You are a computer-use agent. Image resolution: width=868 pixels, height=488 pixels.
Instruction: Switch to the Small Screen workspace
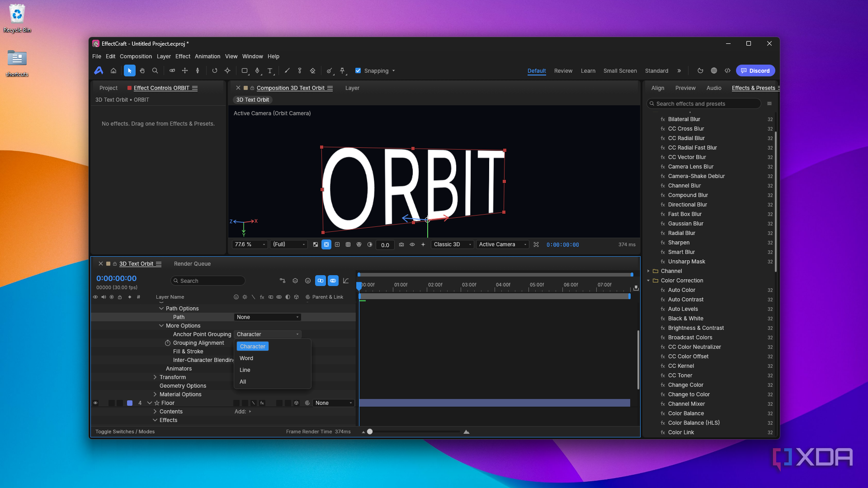coord(620,71)
